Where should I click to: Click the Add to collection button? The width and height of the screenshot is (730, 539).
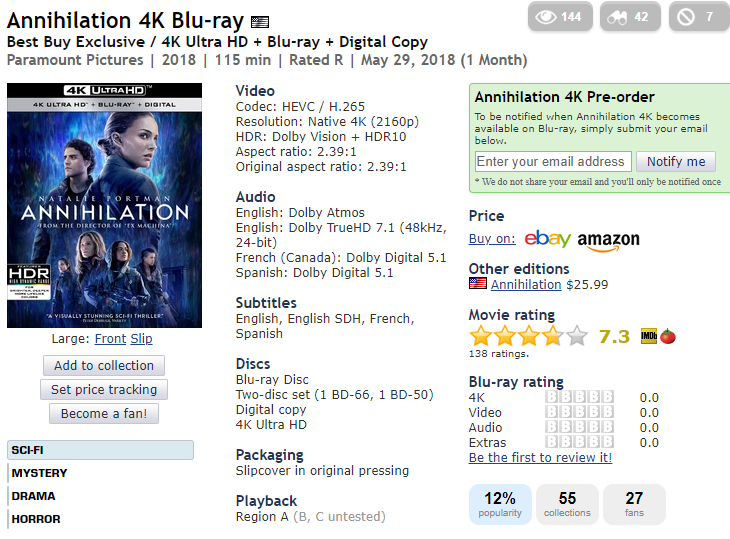pyautogui.click(x=104, y=365)
